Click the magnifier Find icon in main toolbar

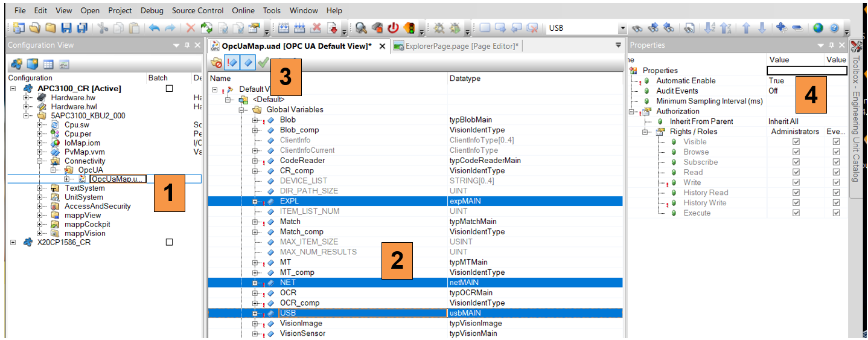coord(362,28)
